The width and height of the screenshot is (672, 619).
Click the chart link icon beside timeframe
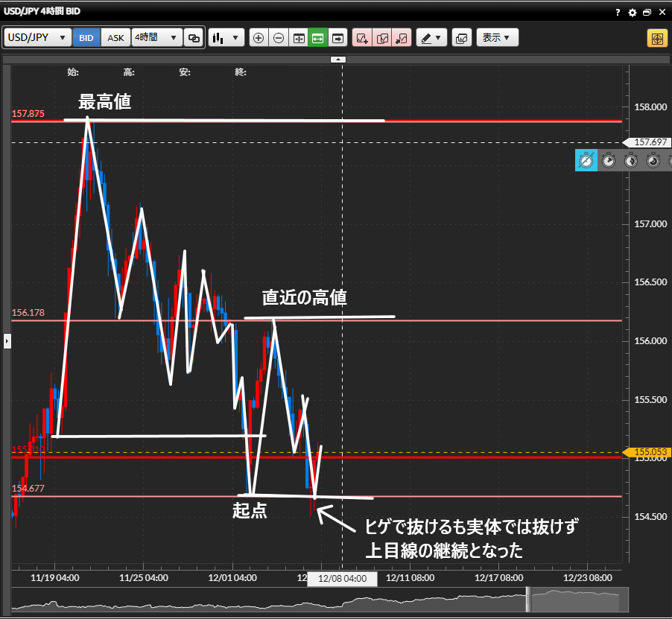(194, 38)
